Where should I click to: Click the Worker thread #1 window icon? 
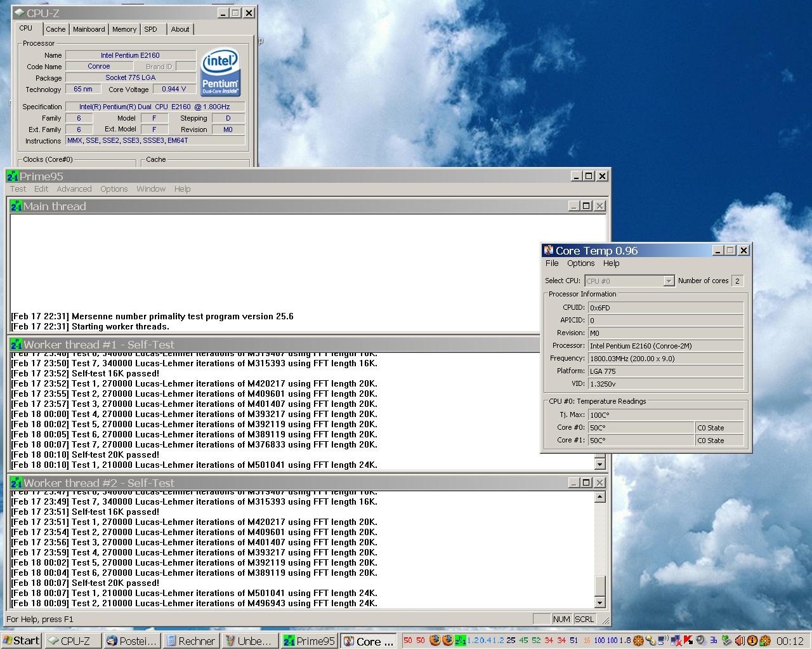pyautogui.click(x=16, y=345)
